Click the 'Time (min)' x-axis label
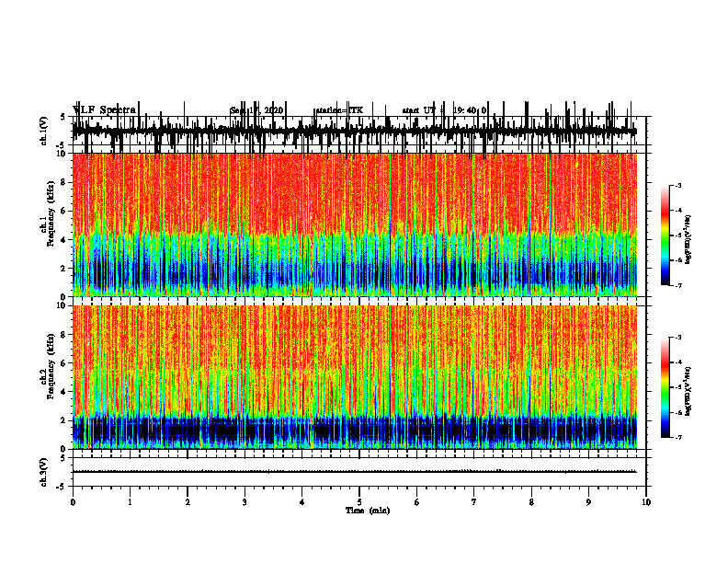This screenshot has height=563, width=728. (368, 511)
